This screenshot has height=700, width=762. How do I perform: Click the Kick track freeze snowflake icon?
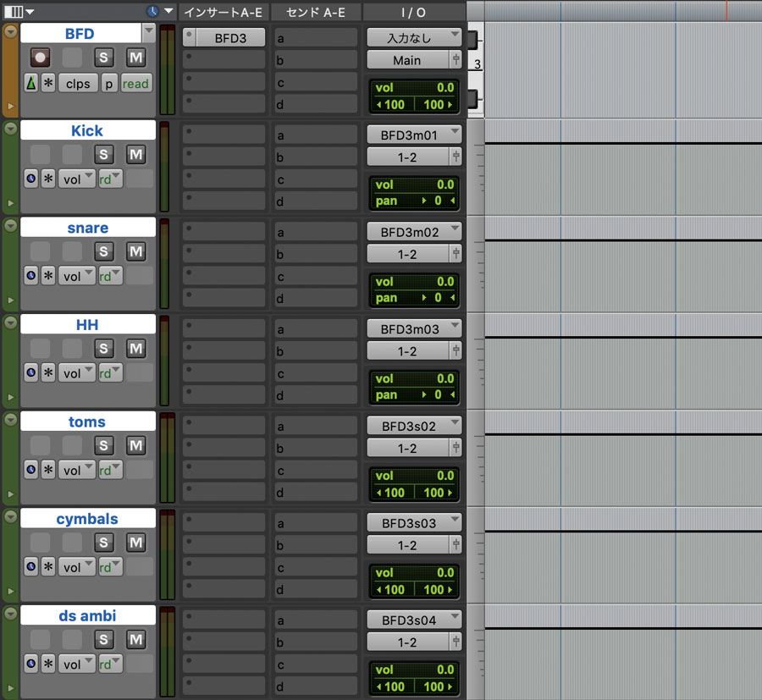click(48, 179)
